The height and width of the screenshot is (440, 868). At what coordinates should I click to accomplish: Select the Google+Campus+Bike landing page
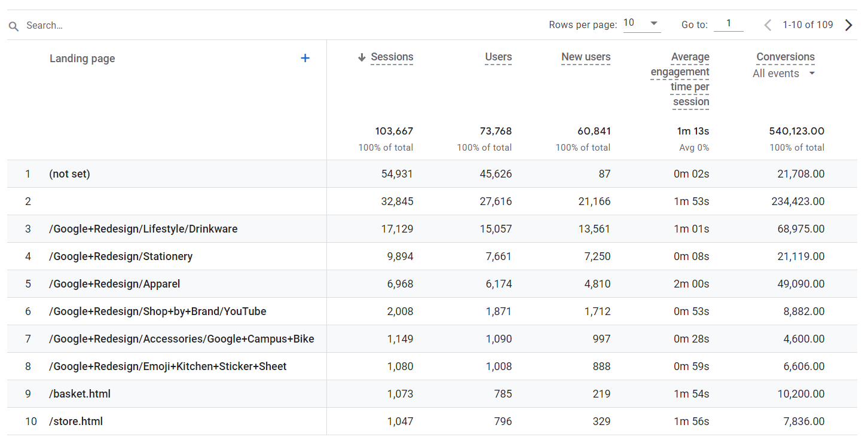click(182, 339)
